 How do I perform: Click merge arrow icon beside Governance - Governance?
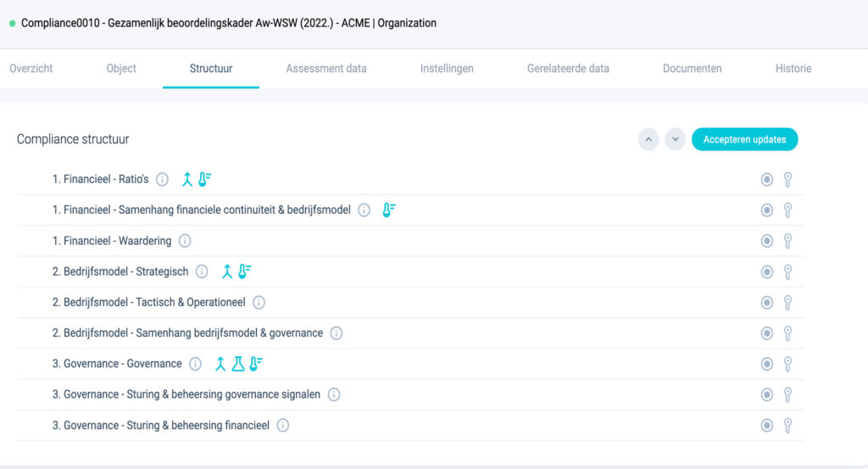pos(220,364)
